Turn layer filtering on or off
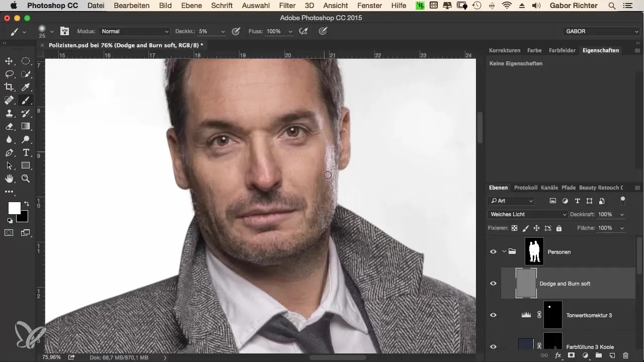 click(623, 200)
